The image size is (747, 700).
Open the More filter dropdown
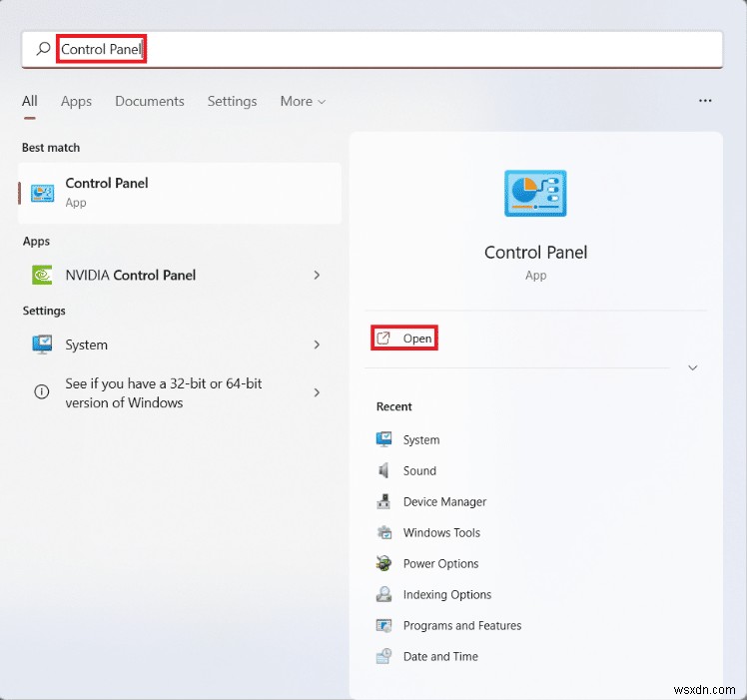tap(303, 101)
